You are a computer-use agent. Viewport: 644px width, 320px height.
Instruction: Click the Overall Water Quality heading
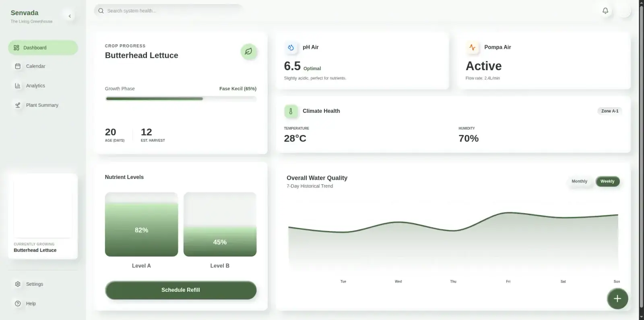[x=317, y=178]
